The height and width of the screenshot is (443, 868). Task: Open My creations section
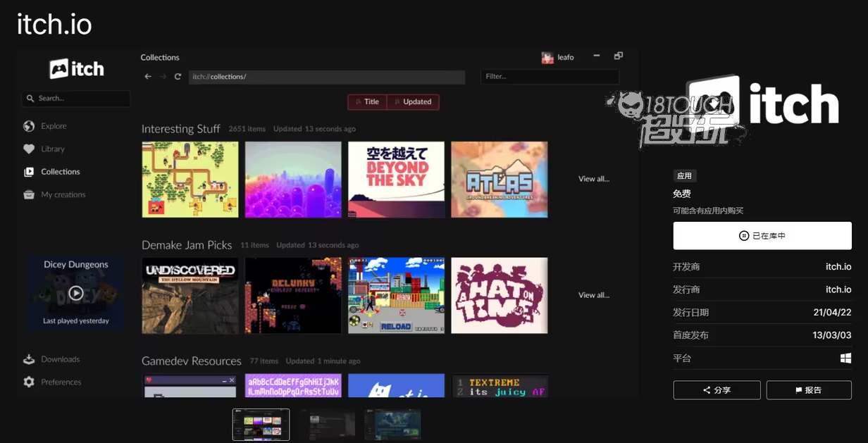(x=63, y=195)
